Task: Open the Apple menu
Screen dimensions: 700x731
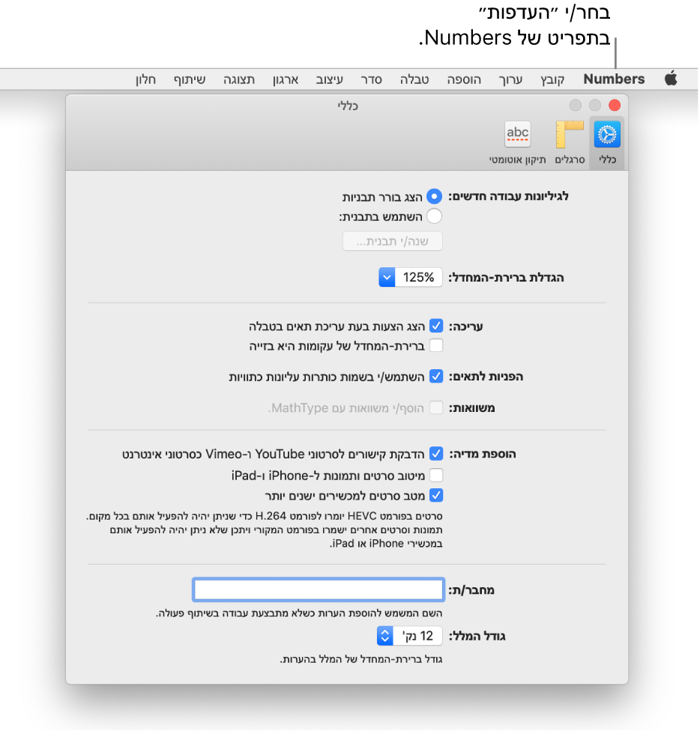Action: pyautogui.click(x=671, y=79)
